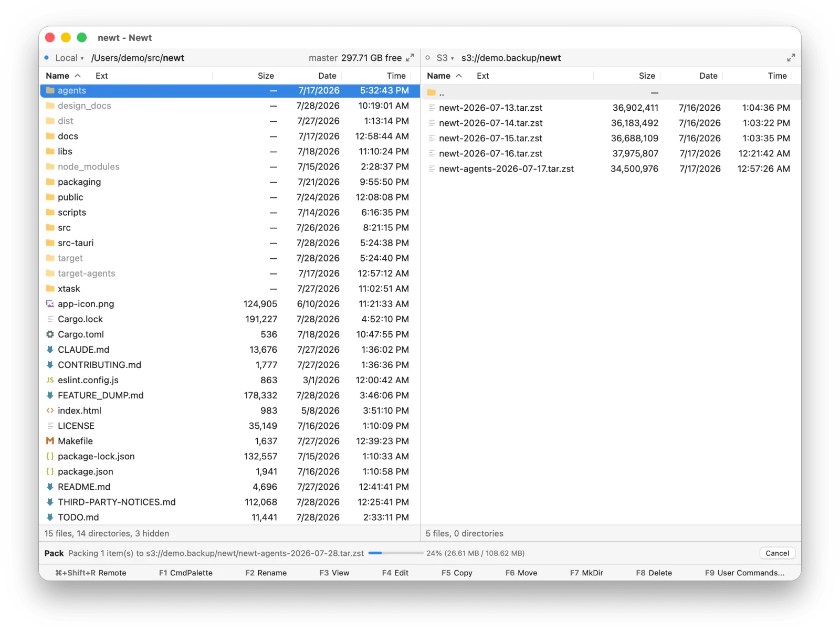Image resolution: width=840 pixels, height=632 pixels.
Task: Click the Cargo.toml gear icon
Action: [x=50, y=334]
